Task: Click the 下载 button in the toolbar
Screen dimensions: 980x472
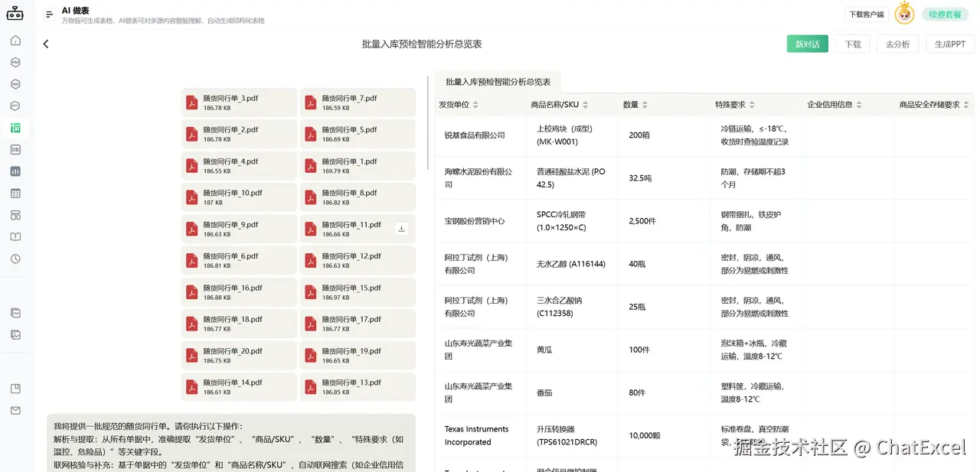Action: click(x=853, y=44)
